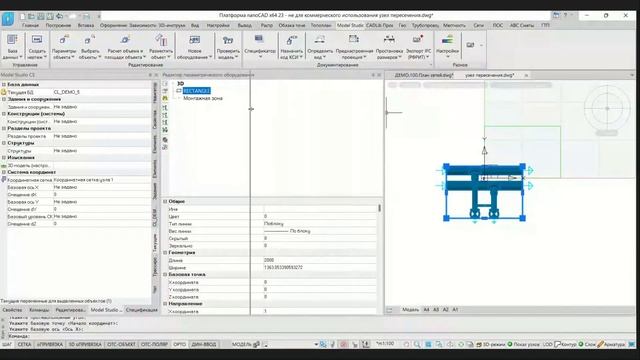Open the Спецификатор tool
Image resolution: width=640 pixels, height=360 pixels.
click(260, 47)
